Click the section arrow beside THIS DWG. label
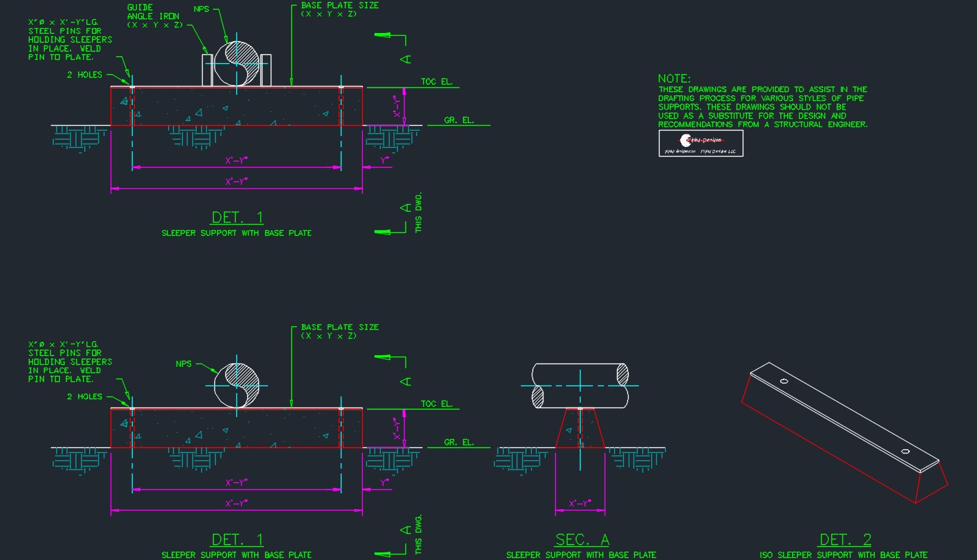The height and width of the screenshot is (560, 977). 383,232
